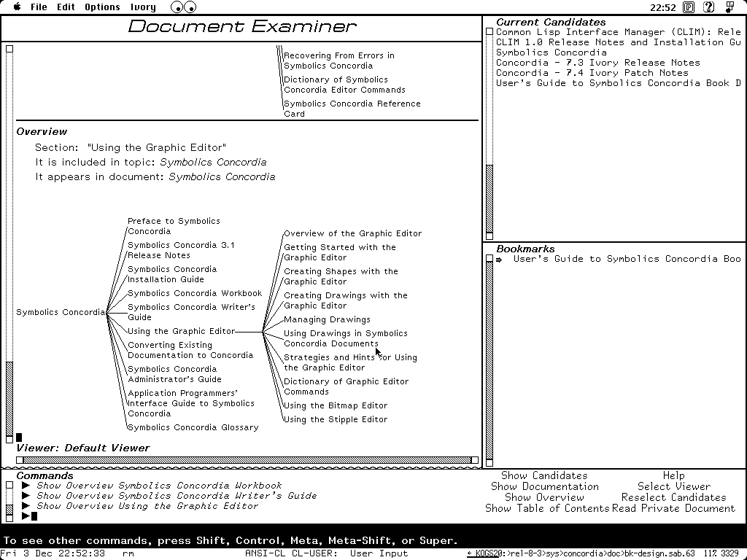The image size is (747, 560).
Task: Select Symbolics Concordia Workbook in the tree
Action: [x=194, y=293]
